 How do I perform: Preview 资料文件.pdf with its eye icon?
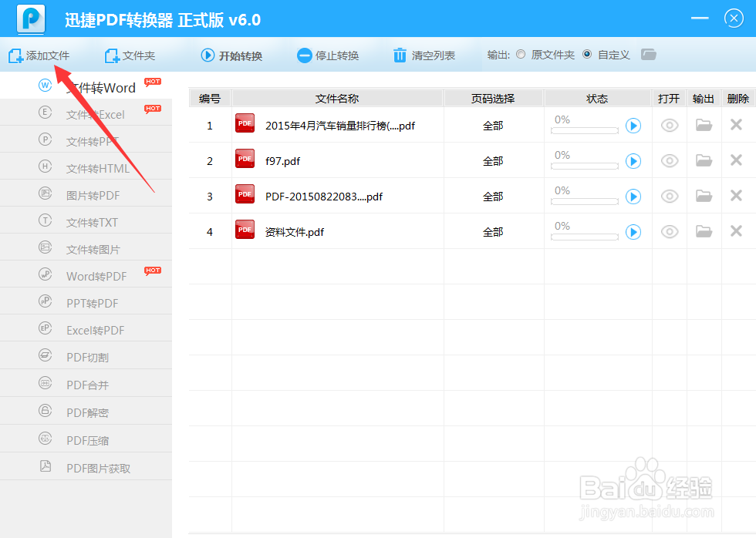(x=670, y=232)
